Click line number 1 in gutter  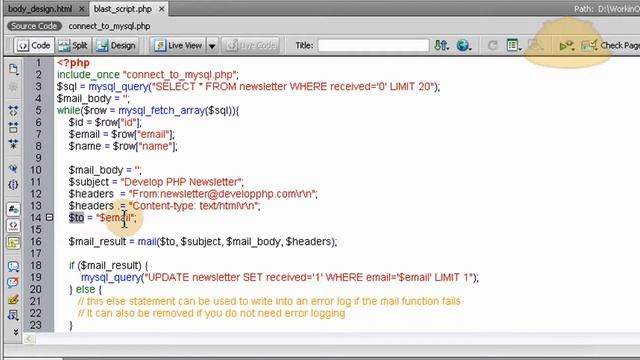point(38,63)
